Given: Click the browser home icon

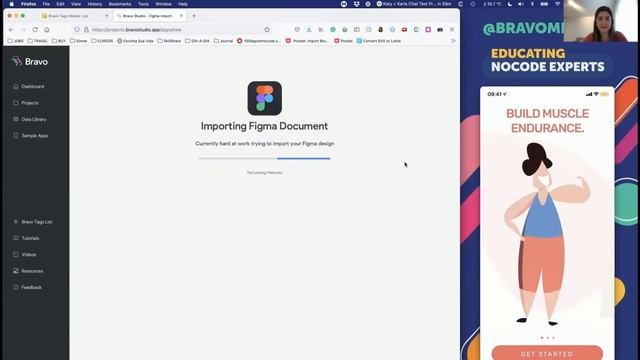Looking at the screenshot, I should click(x=47, y=29).
